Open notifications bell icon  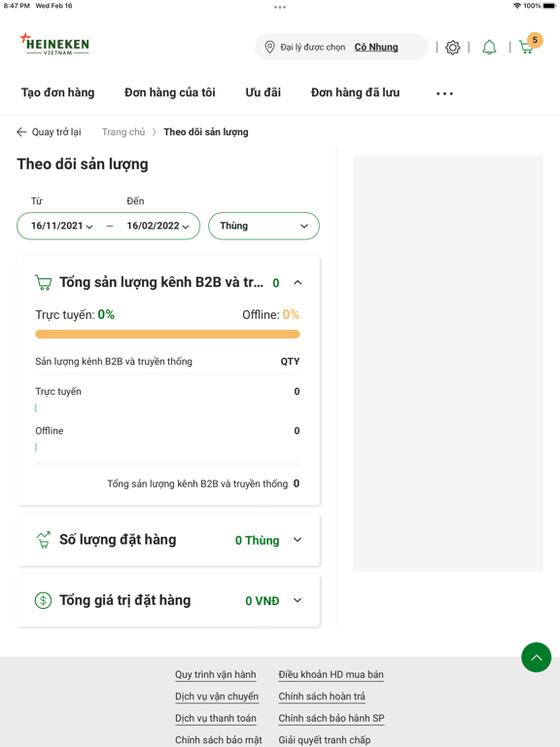(489, 47)
